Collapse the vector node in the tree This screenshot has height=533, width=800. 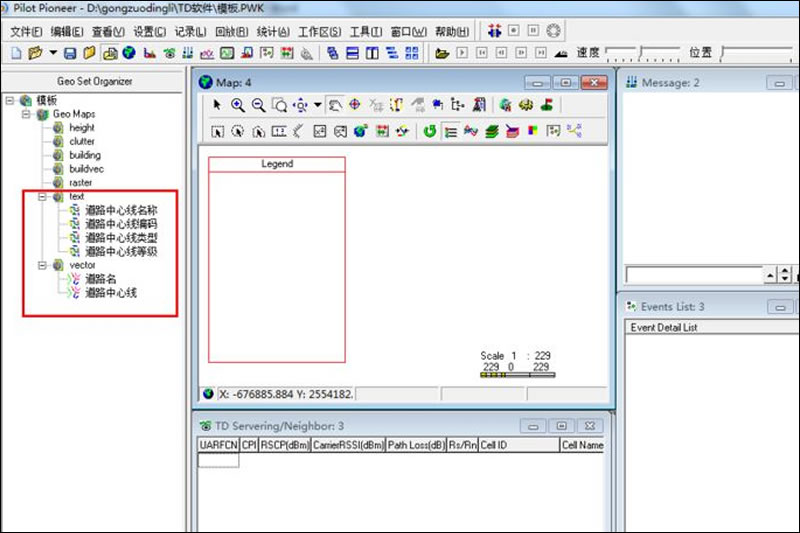coord(43,265)
